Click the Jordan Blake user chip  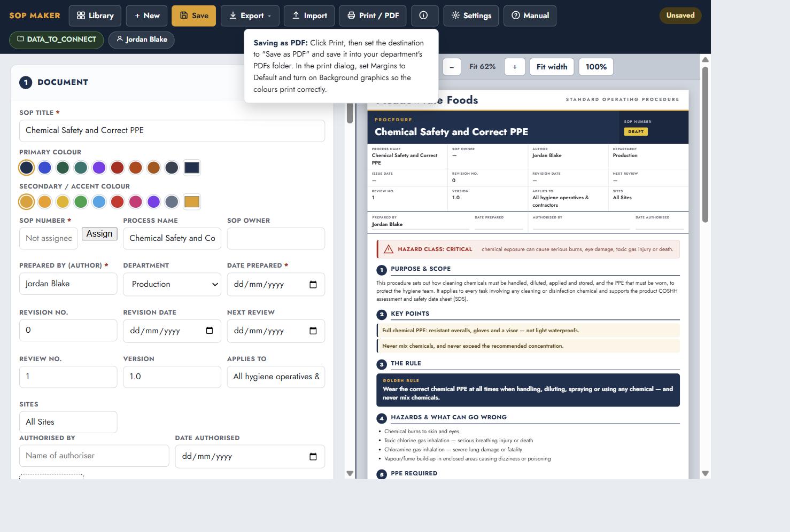pyautogui.click(x=142, y=40)
